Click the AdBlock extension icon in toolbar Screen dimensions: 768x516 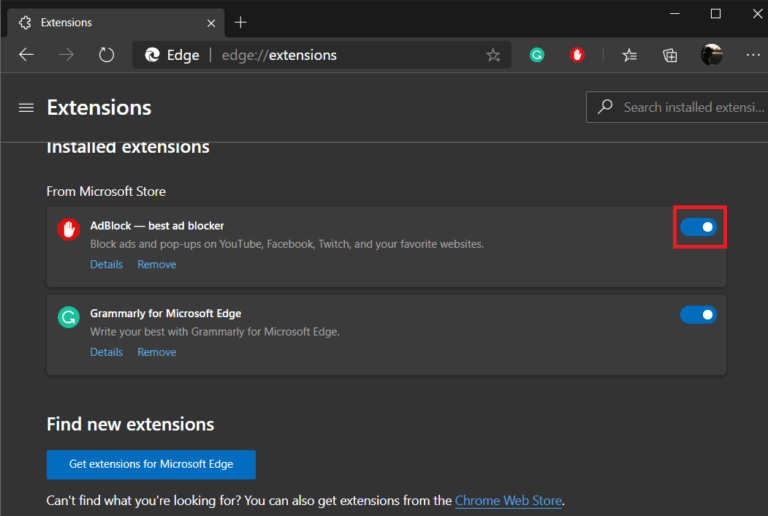pyautogui.click(x=578, y=55)
